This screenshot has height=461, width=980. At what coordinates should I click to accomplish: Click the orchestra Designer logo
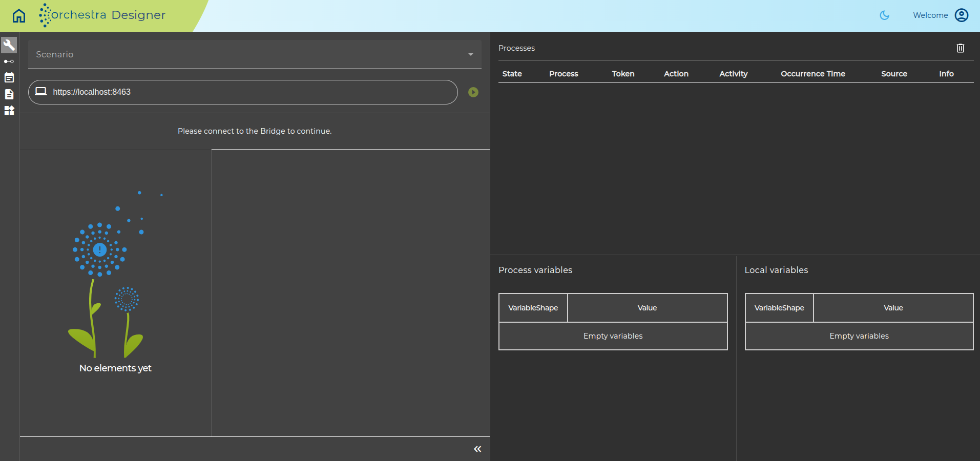[x=102, y=15]
